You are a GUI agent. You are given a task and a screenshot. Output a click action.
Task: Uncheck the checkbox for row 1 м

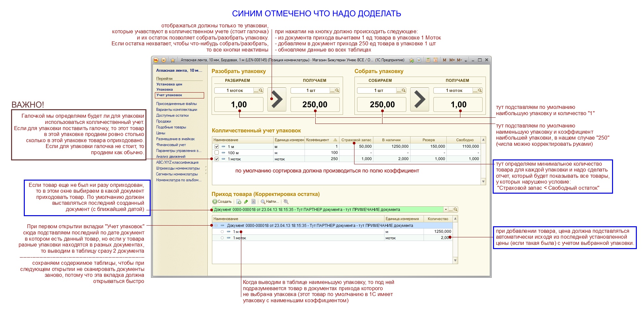[x=217, y=147]
